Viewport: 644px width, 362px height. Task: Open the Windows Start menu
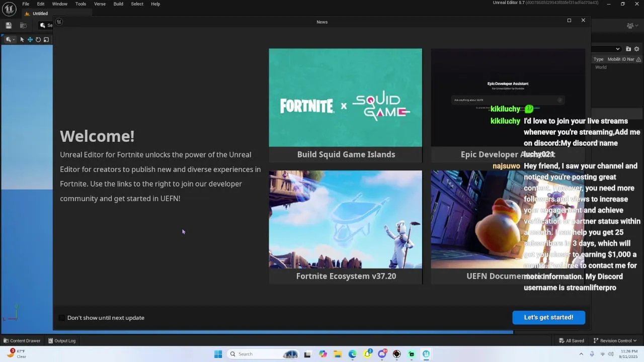point(218,354)
